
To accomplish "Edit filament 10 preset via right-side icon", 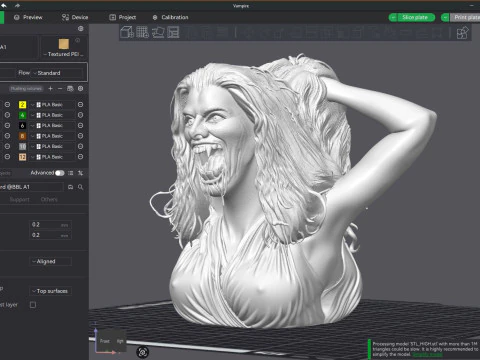I will [80, 146].
